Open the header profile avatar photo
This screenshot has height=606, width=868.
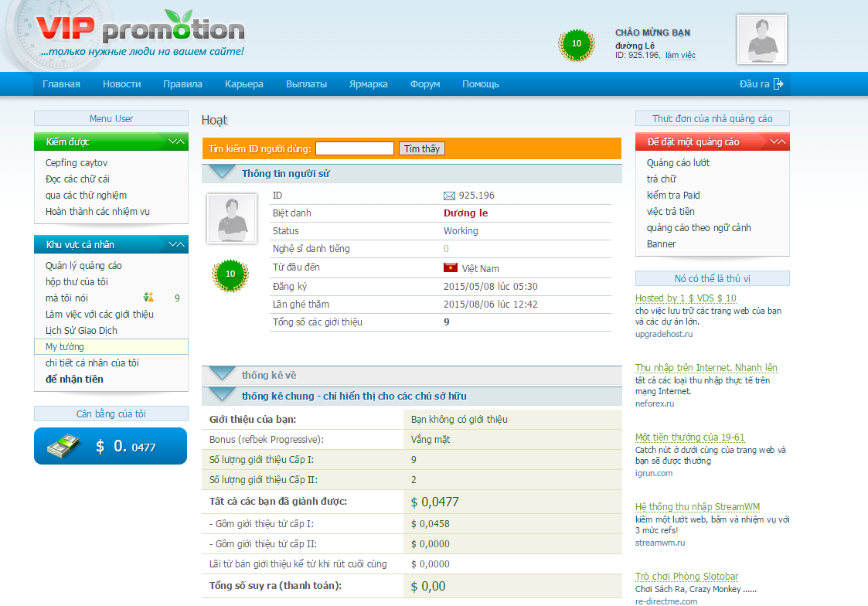[761, 40]
